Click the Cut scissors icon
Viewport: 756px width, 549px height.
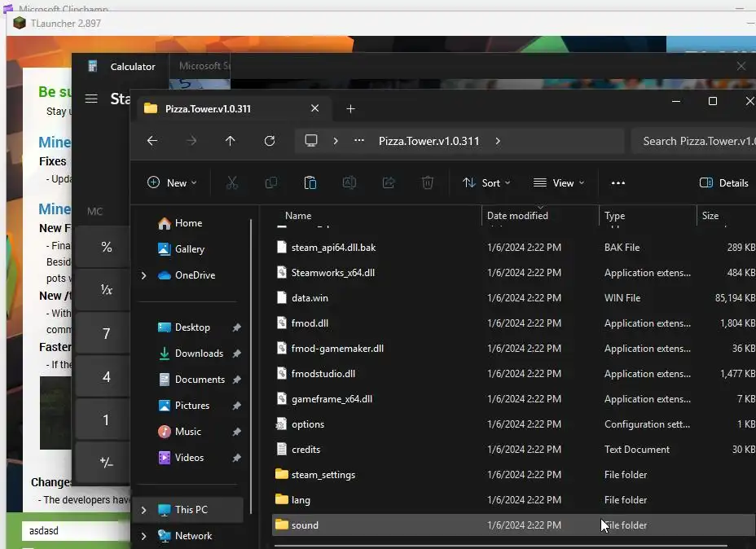point(232,182)
